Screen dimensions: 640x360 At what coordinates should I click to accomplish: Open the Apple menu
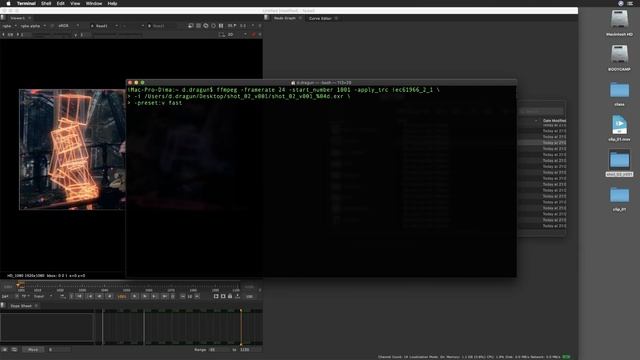click(8, 3)
